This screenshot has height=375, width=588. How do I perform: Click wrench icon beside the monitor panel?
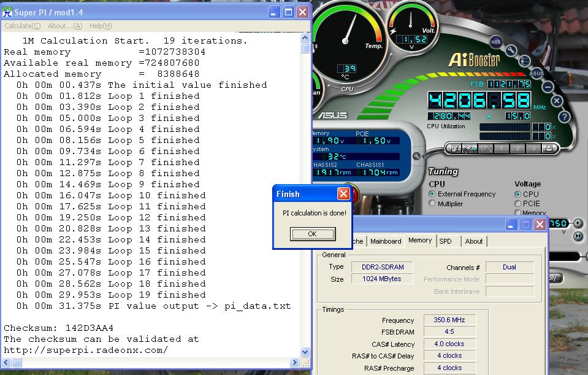[416, 156]
